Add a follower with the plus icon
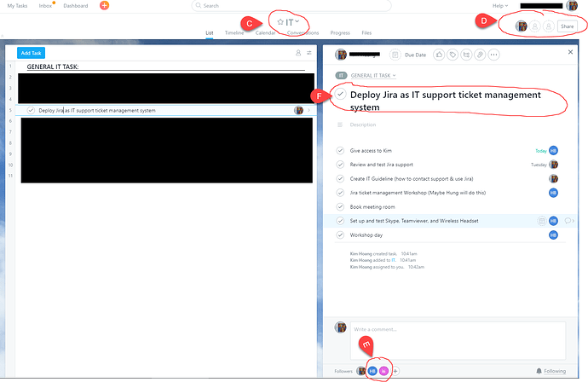588x382 pixels. [395, 371]
